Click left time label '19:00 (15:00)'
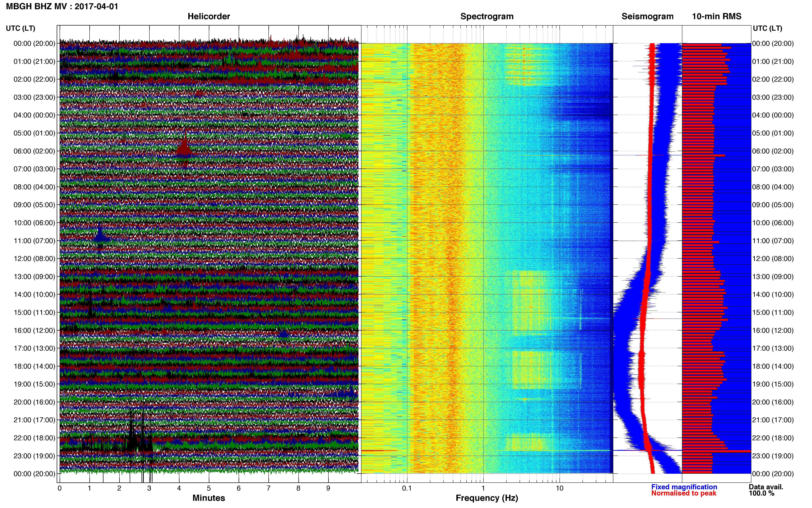Viewport: 812px width, 508px height. tap(34, 384)
